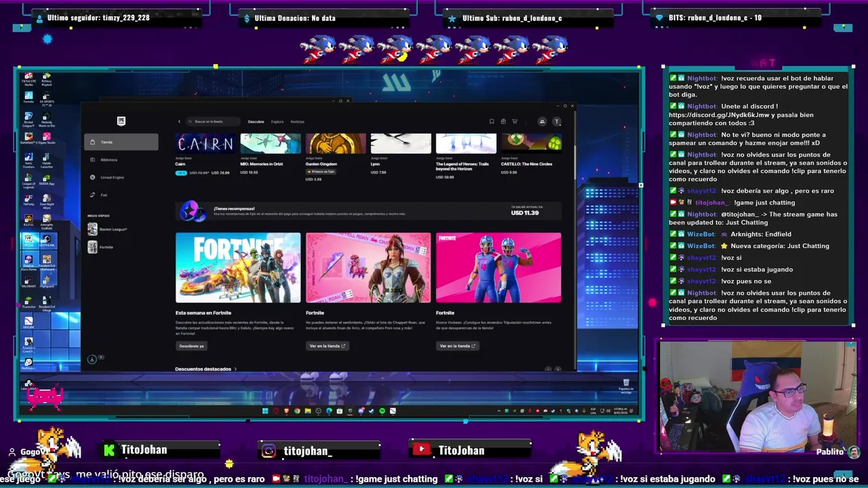Open Fab in the Epic sidebar
The height and width of the screenshot is (488, 868).
[x=121, y=195]
